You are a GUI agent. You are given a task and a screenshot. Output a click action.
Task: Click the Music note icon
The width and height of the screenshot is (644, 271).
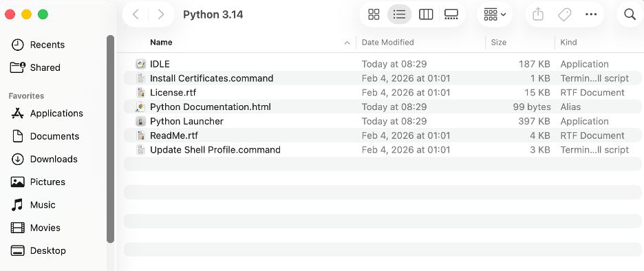pos(17,205)
